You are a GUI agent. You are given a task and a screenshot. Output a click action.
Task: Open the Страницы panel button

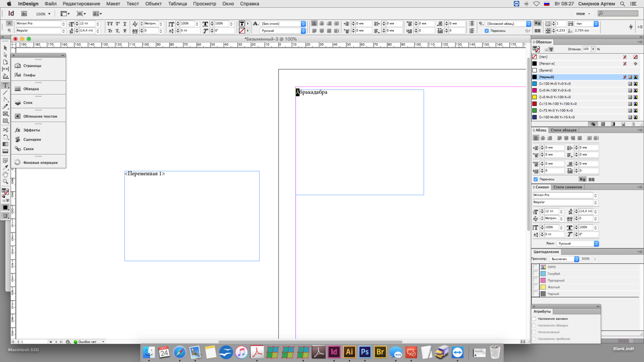tap(32, 66)
